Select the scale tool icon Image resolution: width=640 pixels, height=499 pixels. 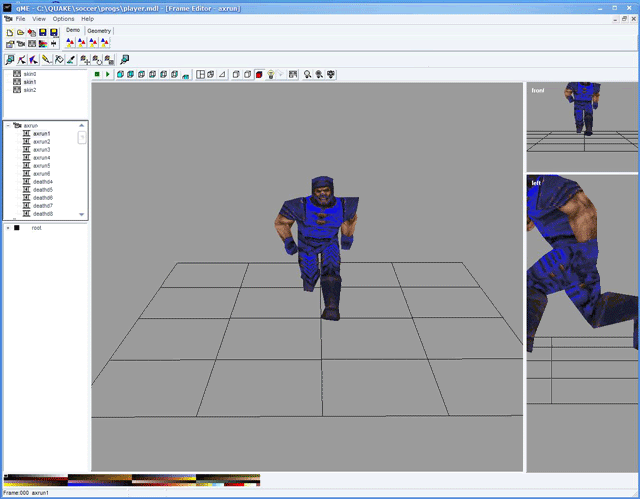(109, 60)
